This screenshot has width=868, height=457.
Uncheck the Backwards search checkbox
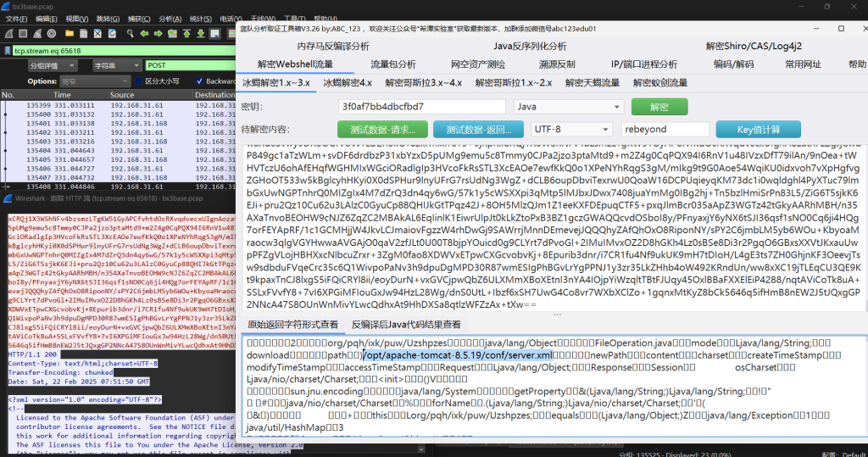pos(200,81)
